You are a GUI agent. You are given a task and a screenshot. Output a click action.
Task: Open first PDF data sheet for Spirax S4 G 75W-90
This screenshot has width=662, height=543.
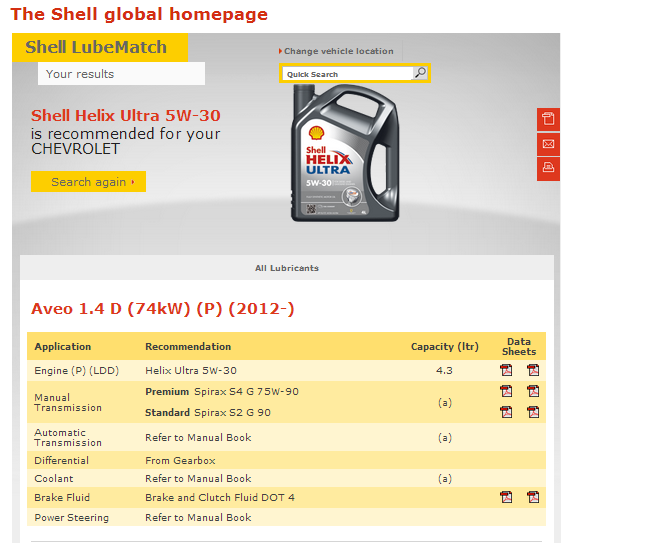pyautogui.click(x=506, y=391)
